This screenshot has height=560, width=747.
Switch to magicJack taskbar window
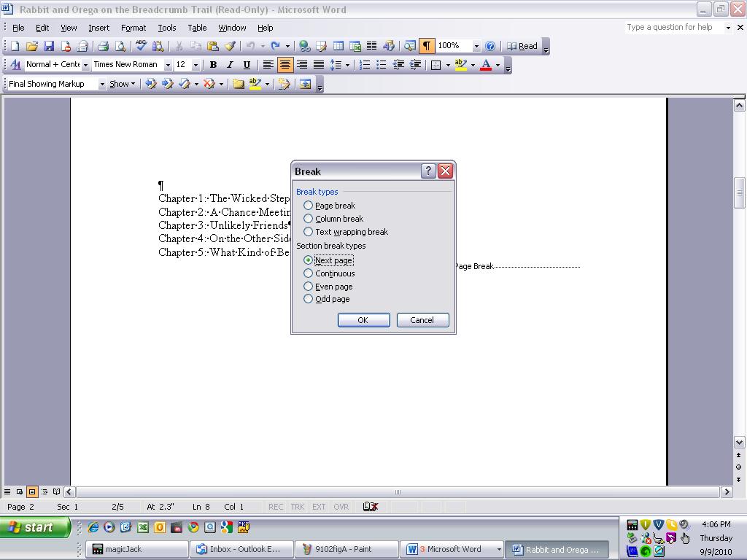[x=136, y=549]
